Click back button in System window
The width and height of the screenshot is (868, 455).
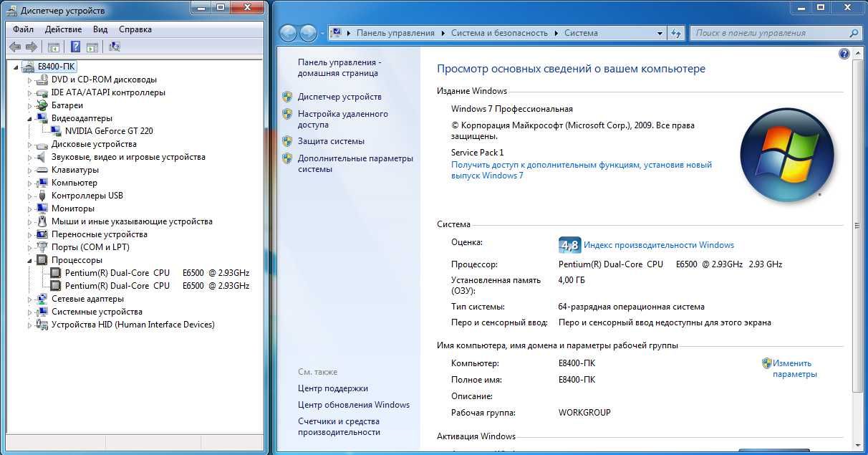coord(288,33)
